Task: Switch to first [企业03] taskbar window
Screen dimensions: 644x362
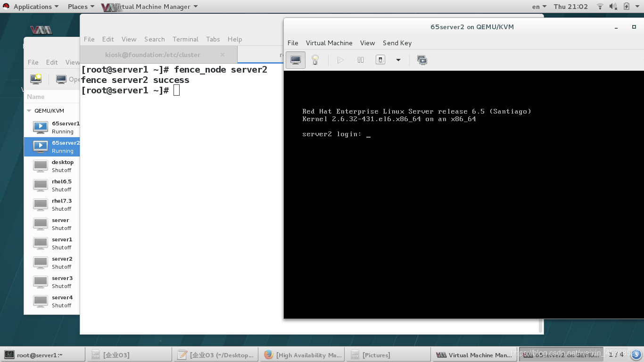Action: pyautogui.click(x=129, y=355)
